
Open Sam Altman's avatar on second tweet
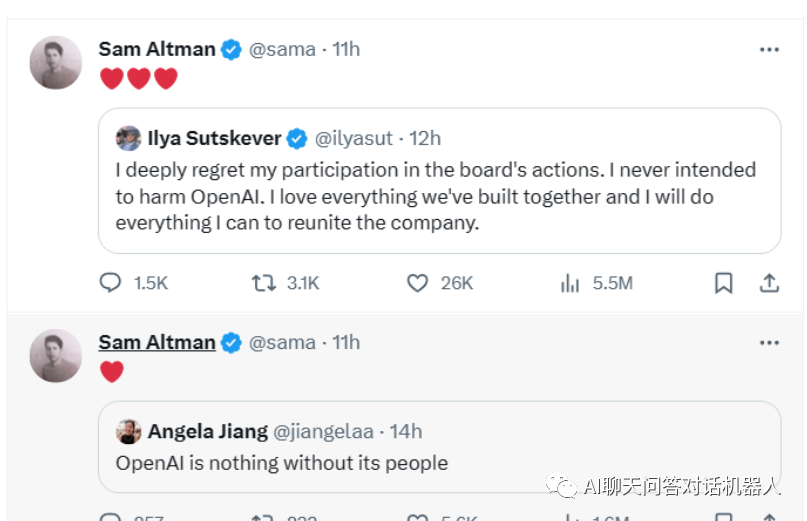coord(56,356)
